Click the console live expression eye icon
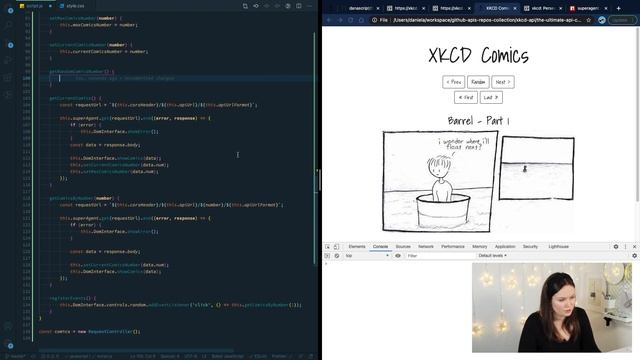Screen dimensions: 640x360 pyautogui.click(x=398, y=256)
